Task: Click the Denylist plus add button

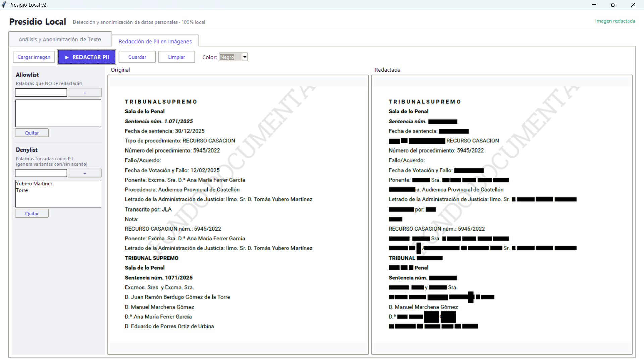Action: coord(85,173)
